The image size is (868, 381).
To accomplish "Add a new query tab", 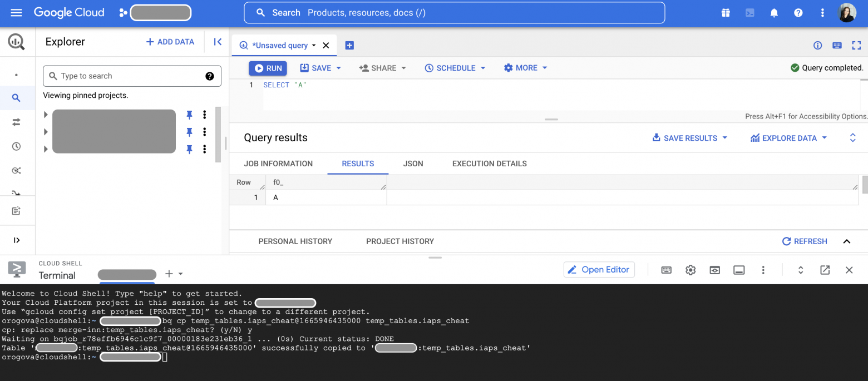I will 349,46.
